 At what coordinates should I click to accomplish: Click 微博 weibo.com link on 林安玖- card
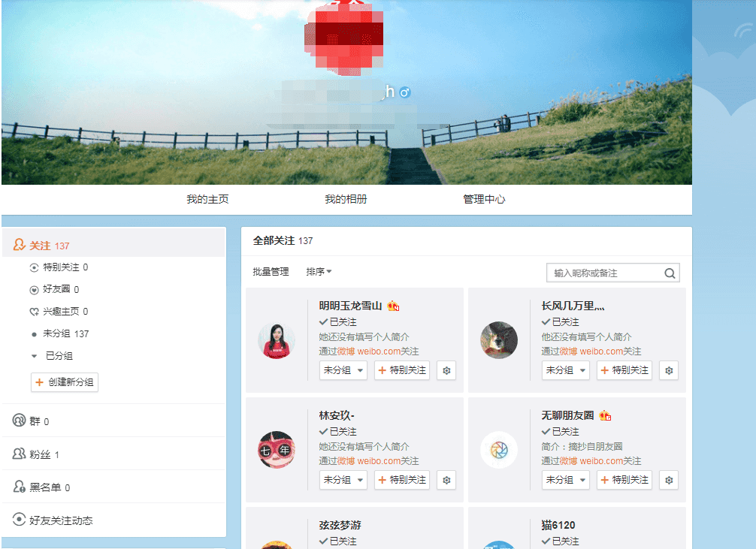tap(369, 461)
